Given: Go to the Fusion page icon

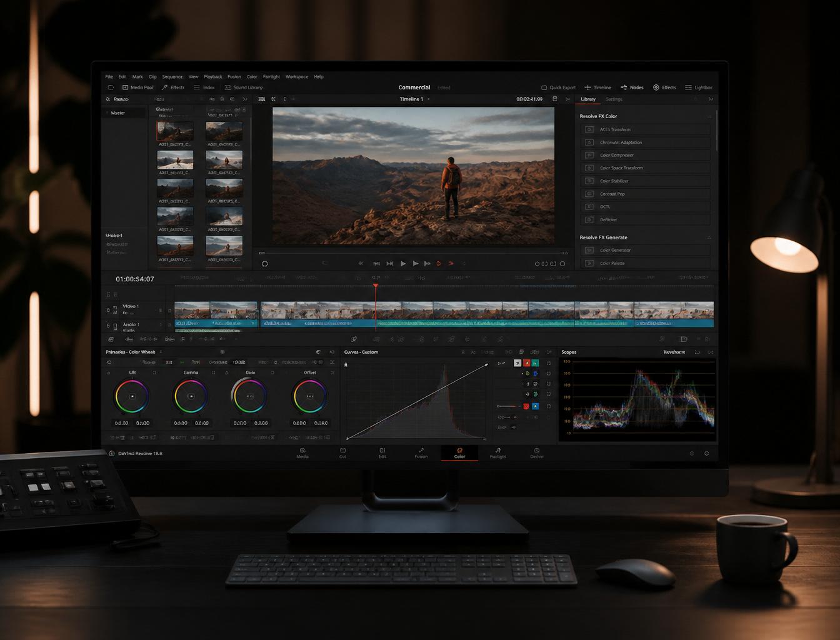Looking at the screenshot, I should (421, 450).
